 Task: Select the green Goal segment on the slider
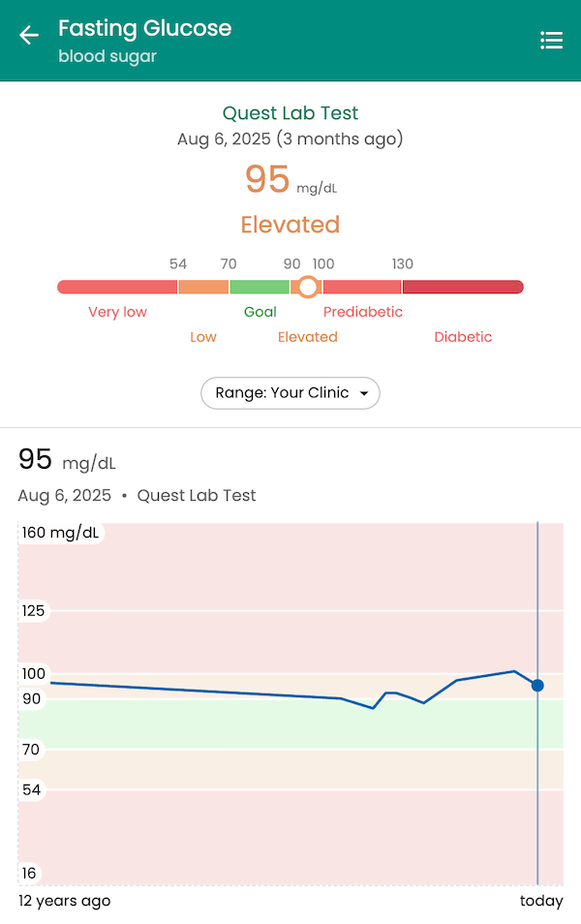pyautogui.click(x=260, y=287)
